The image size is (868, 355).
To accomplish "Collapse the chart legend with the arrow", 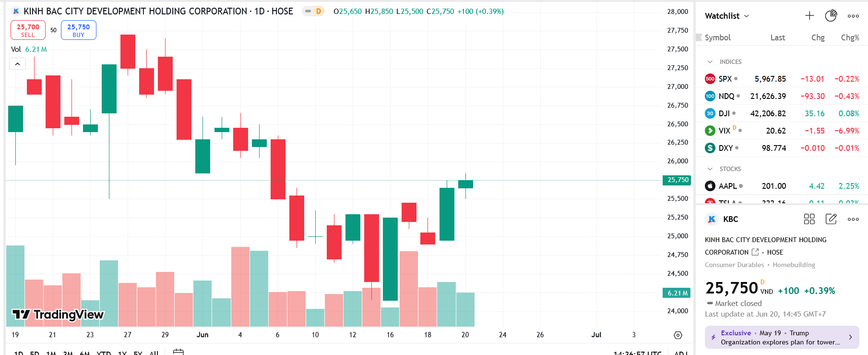I will 18,64.
